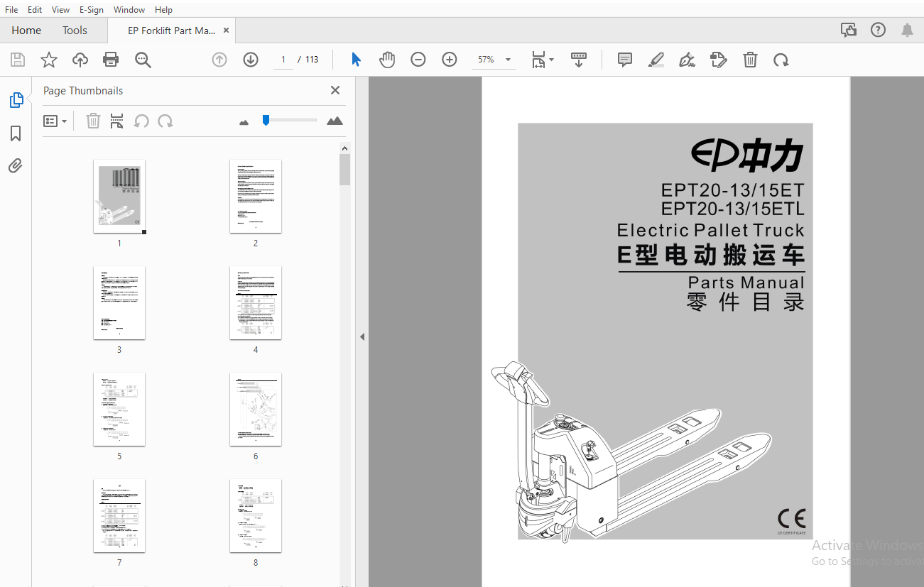
Task: Open the thumbnail options menu dropdown
Action: [55, 121]
